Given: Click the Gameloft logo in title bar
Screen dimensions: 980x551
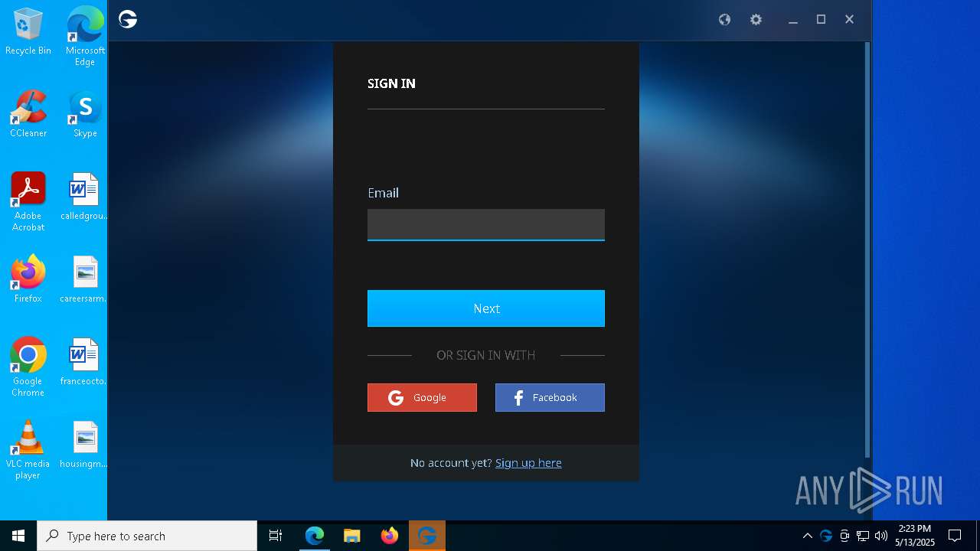Looking at the screenshot, I should point(128,20).
